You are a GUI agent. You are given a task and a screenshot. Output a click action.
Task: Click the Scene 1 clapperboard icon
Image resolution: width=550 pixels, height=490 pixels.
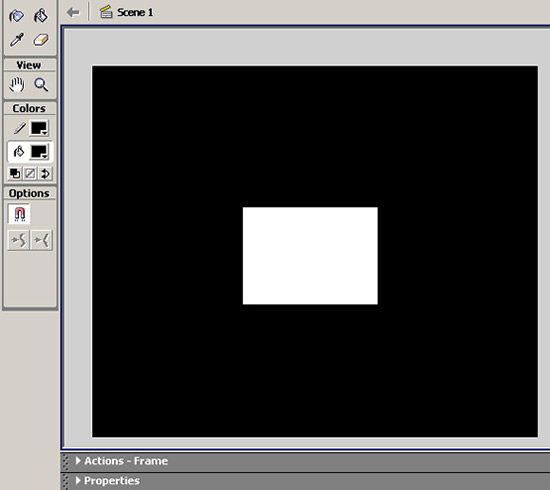coord(106,12)
